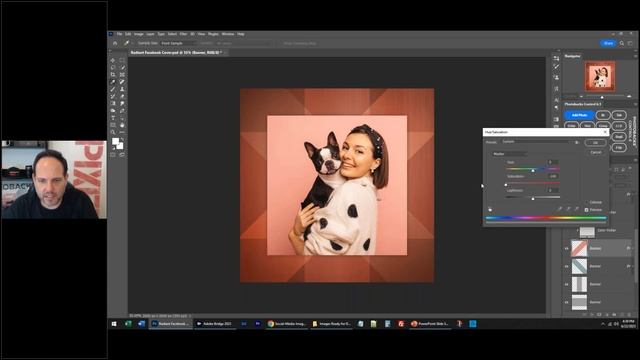Open the Navigator panel flyout menu
640x360 pixels.
coord(635,56)
